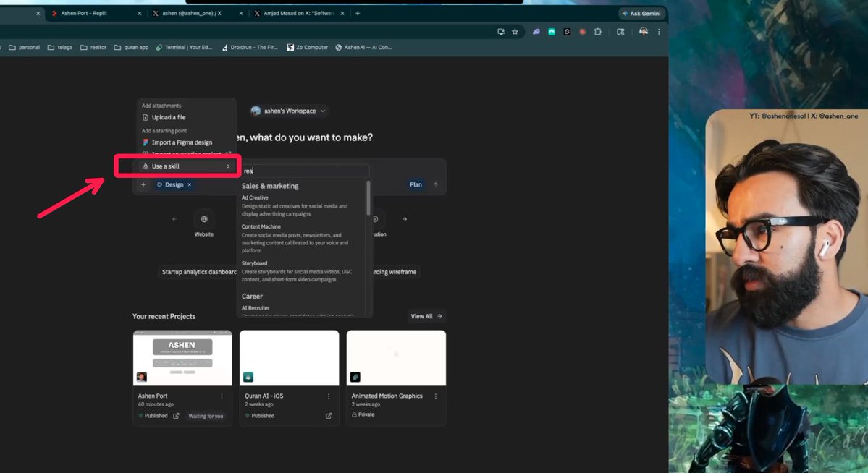Close the ashen (@ashen_one) / X tab
Viewport: 868px width, 473px height.
241,13
